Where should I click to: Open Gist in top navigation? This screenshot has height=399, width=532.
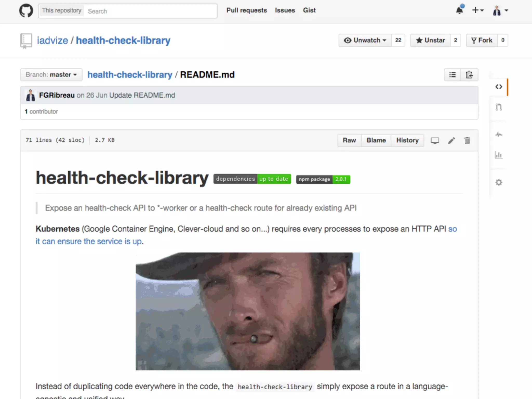(309, 10)
